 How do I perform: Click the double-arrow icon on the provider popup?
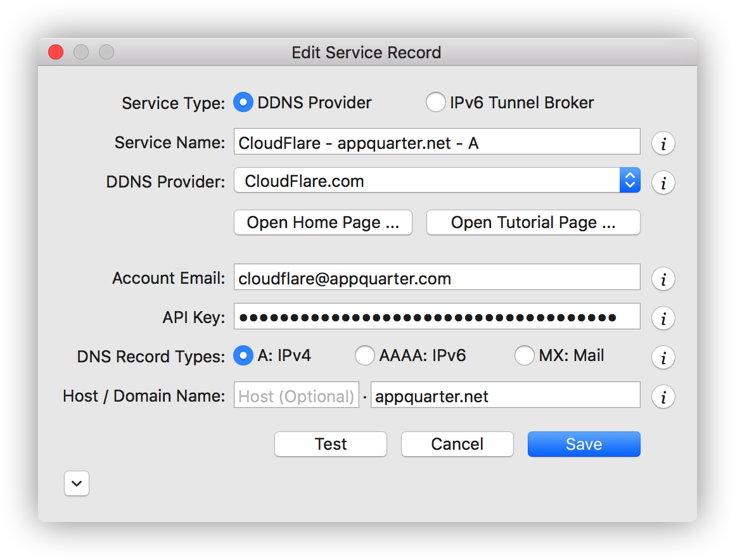(x=630, y=181)
